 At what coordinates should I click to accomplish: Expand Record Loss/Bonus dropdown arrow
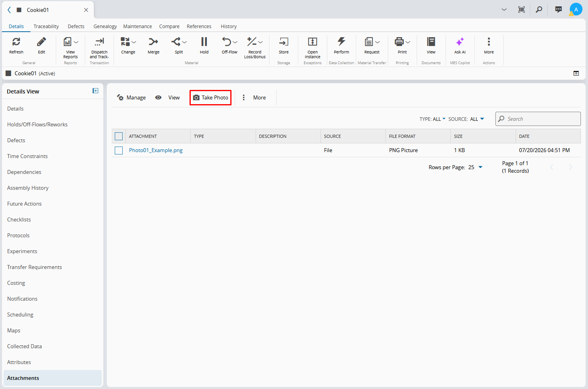click(x=260, y=42)
